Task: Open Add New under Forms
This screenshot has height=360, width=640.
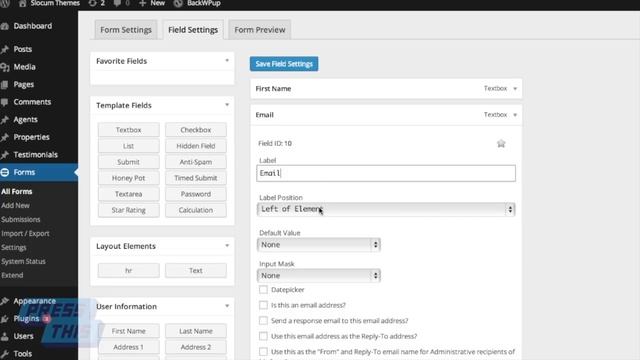Action: tap(16, 205)
